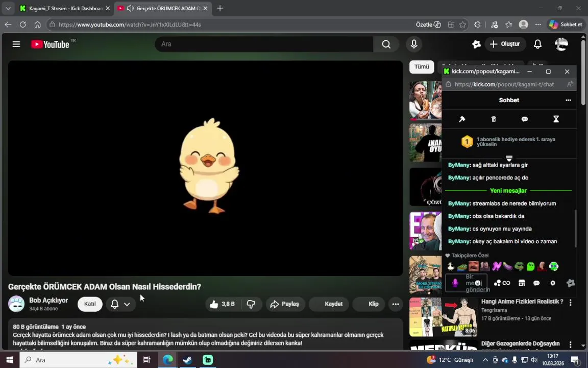Image resolution: width=588 pixels, height=368 pixels.
Task: Open more actions ellipsis under the video
Action: 396,304
